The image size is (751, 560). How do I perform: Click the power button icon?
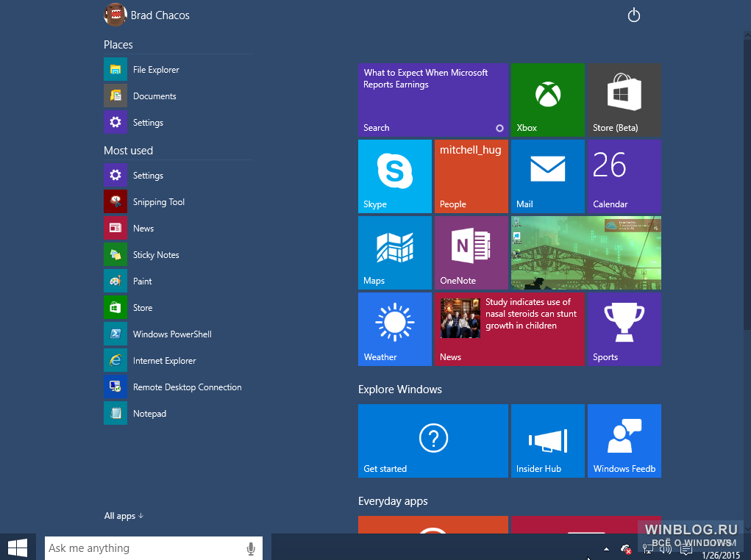[633, 15]
